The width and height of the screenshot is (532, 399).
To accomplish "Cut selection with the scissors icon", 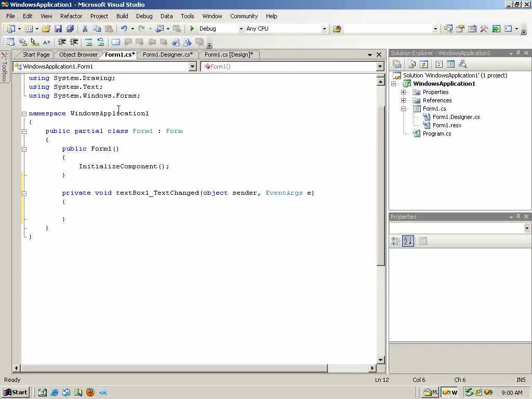I will [x=85, y=29].
